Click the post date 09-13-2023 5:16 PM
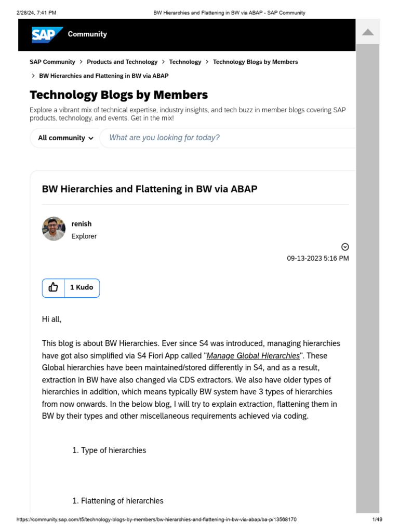Viewport: 399px width, 532px height. [x=318, y=258]
